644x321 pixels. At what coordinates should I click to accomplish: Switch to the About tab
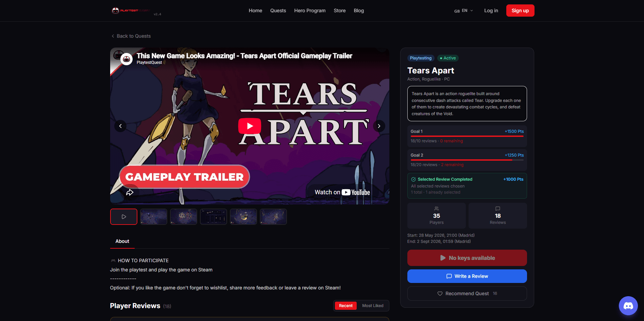point(122,241)
